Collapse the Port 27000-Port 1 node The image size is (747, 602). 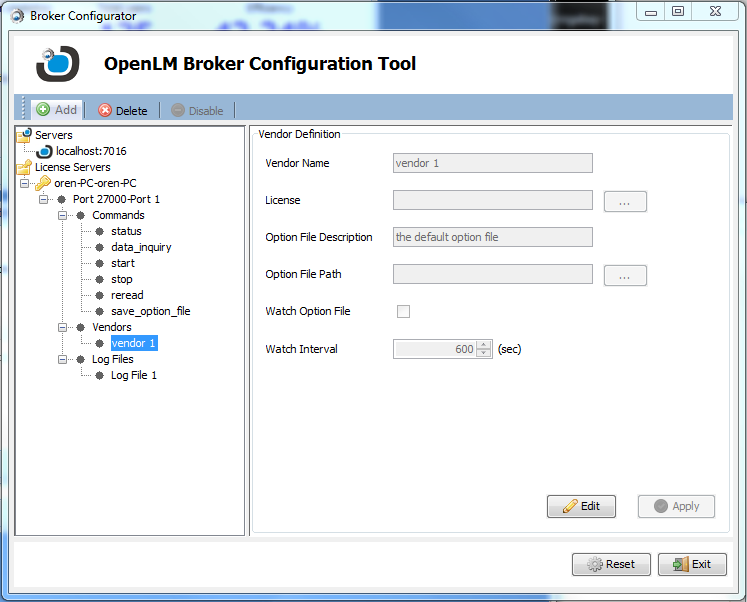coord(43,200)
